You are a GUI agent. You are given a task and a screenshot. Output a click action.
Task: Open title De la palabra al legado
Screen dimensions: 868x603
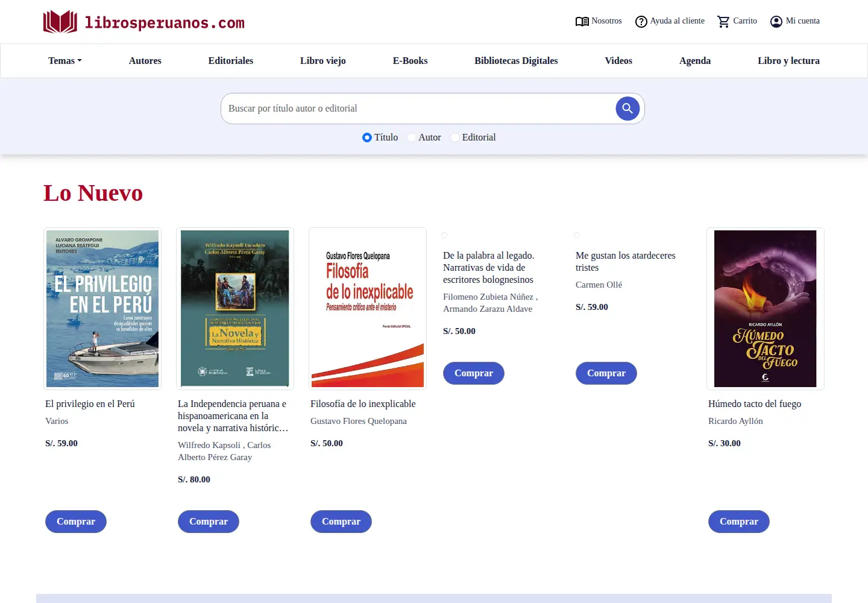click(x=489, y=268)
